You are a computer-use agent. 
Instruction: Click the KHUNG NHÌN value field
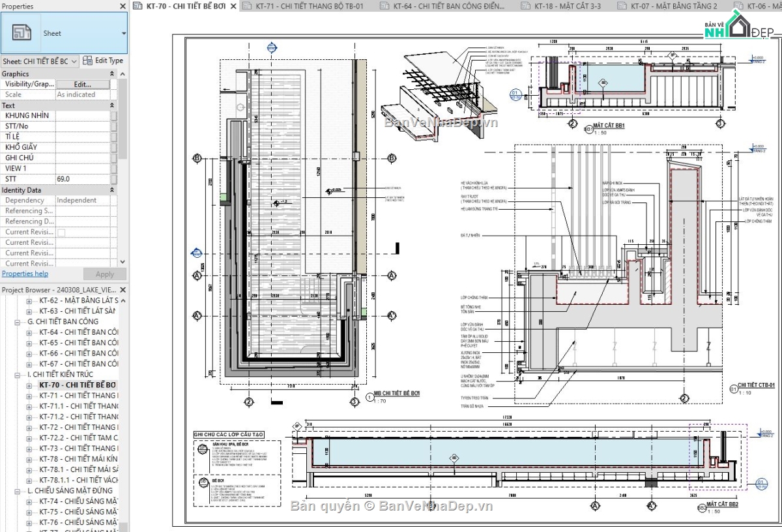point(82,116)
